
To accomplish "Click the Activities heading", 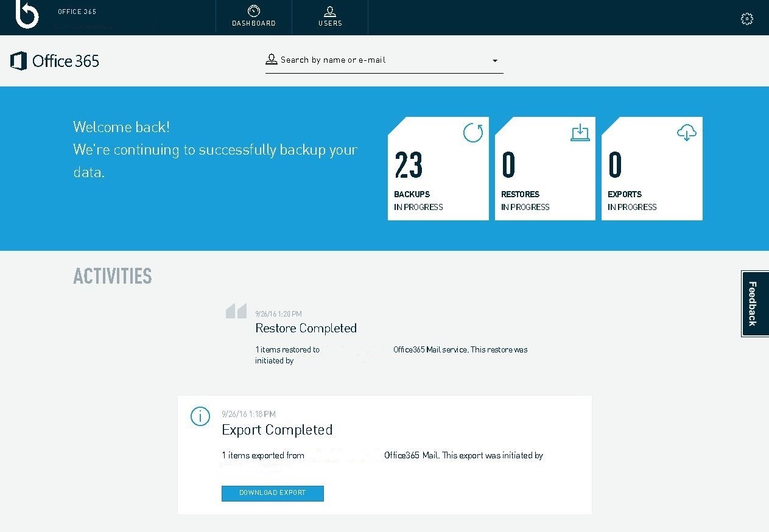I will click(113, 276).
